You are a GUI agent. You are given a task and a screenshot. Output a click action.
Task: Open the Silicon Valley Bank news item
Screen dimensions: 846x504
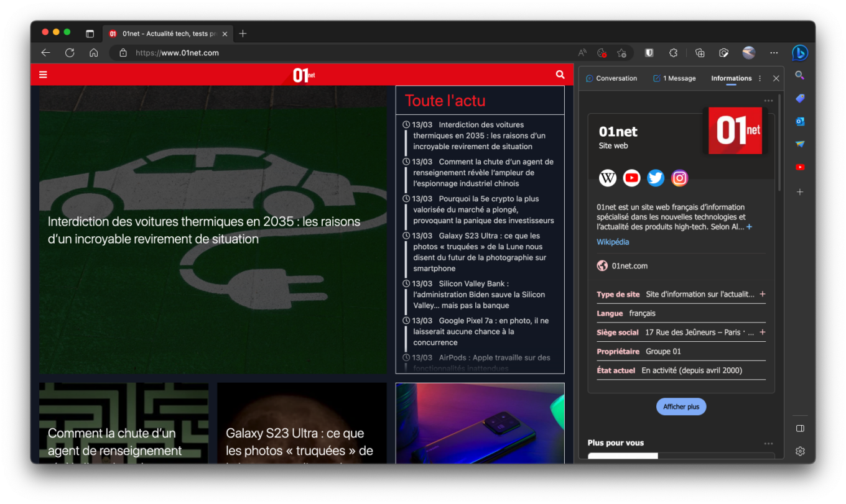(x=479, y=295)
